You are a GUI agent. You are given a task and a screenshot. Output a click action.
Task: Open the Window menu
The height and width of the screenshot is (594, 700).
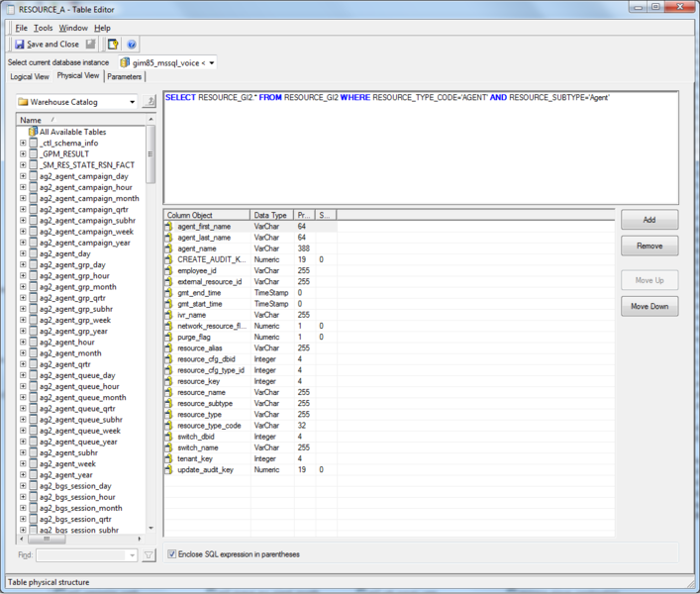[73, 28]
